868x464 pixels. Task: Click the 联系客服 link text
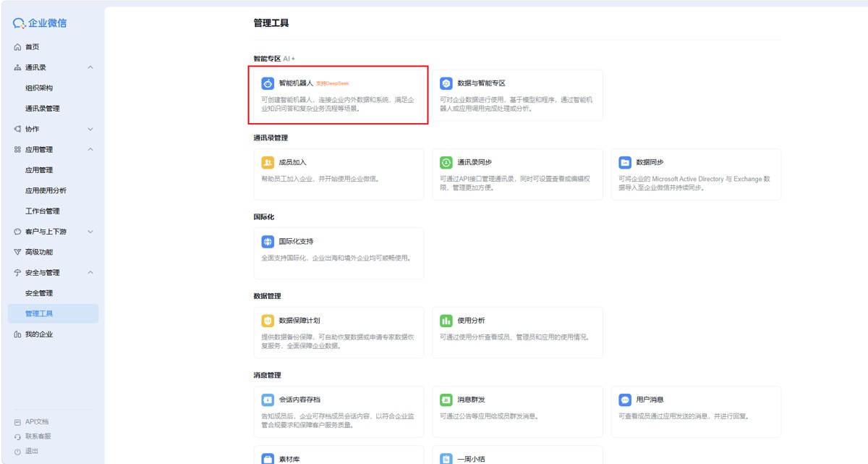38,436
